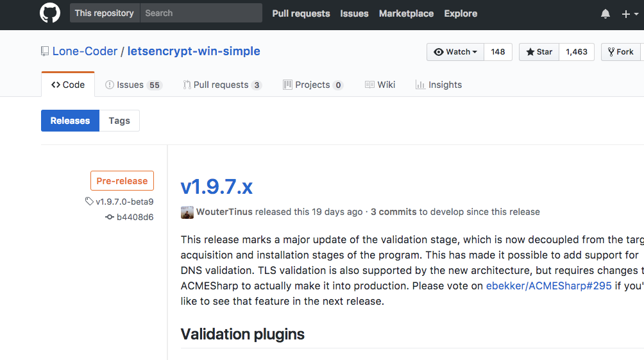
Task: Open Explore in the top navigation
Action: click(x=461, y=13)
